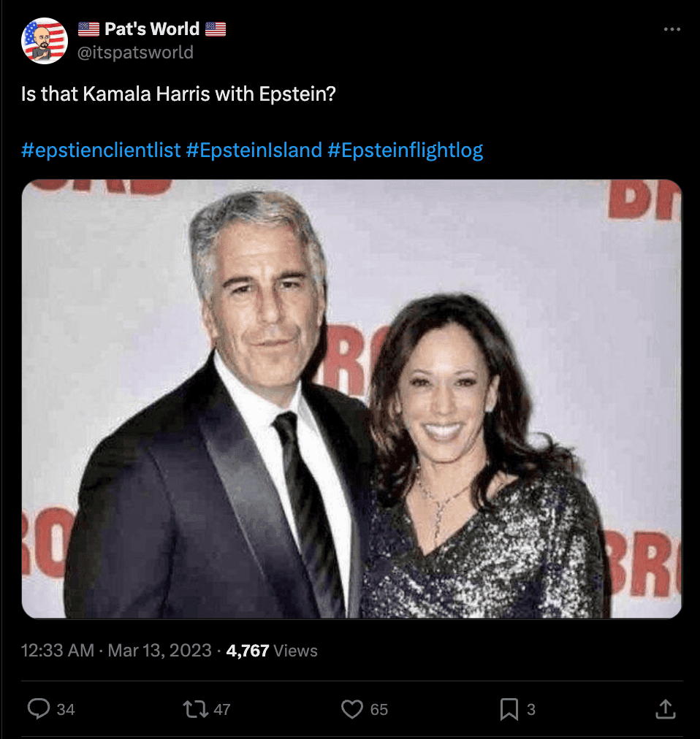This screenshot has height=739, width=700.
Task: Click the Pat's World display name
Action: [x=151, y=29]
